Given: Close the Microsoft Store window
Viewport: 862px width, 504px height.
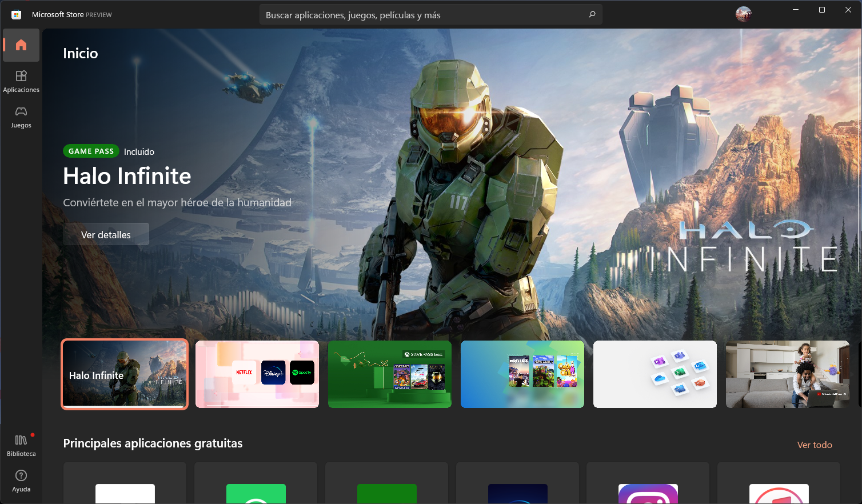Looking at the screenshot, I should [x=848, y=10].
